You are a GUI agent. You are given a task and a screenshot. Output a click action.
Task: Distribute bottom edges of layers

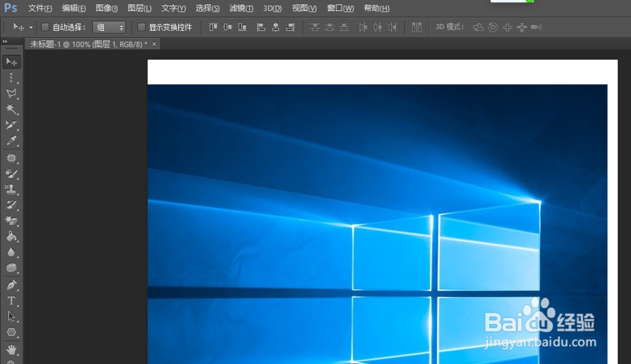tap(344, 27)
